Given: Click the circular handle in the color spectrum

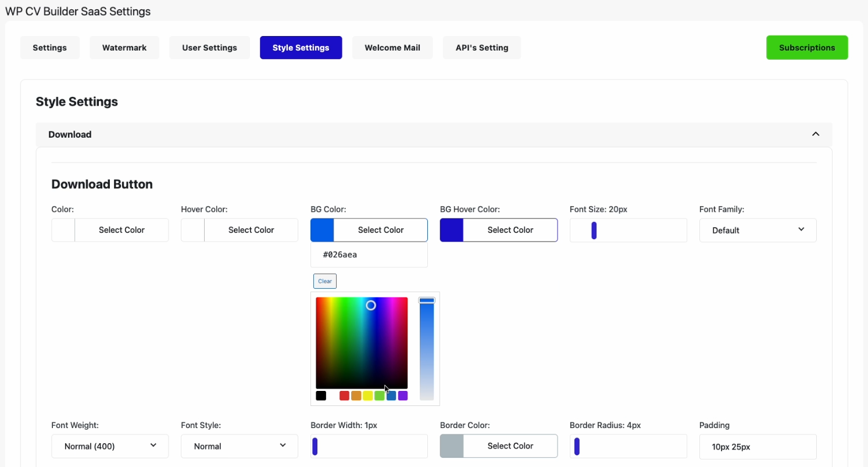Looking at the screenshot, I should coord(370,306).
